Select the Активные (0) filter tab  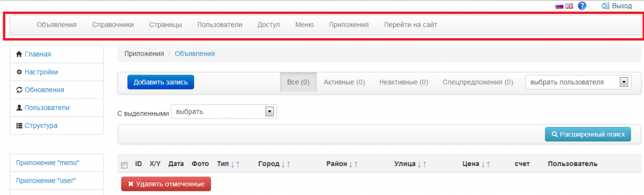pyautogui.click(x=344, y=82)
